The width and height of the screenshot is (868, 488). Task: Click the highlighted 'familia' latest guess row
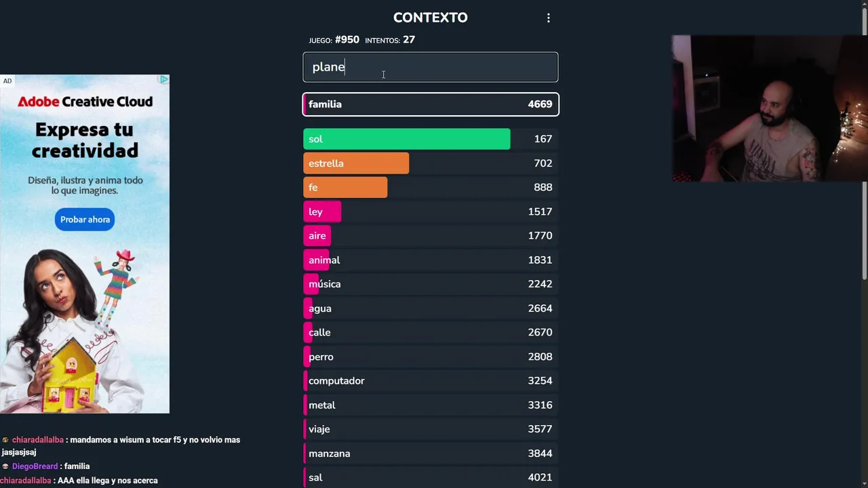[x=430, y=104]
